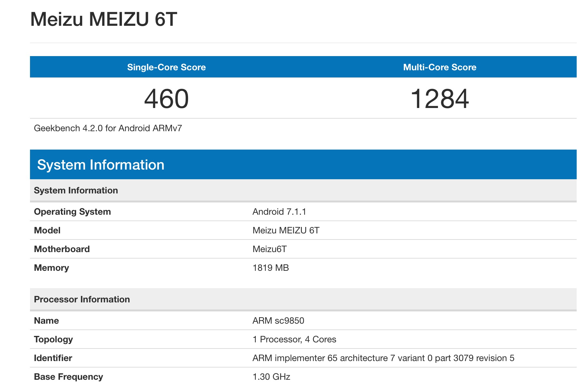Click the Operating System row label
The height and width of the screenshot is (392, 587).
tap(72, 212)
